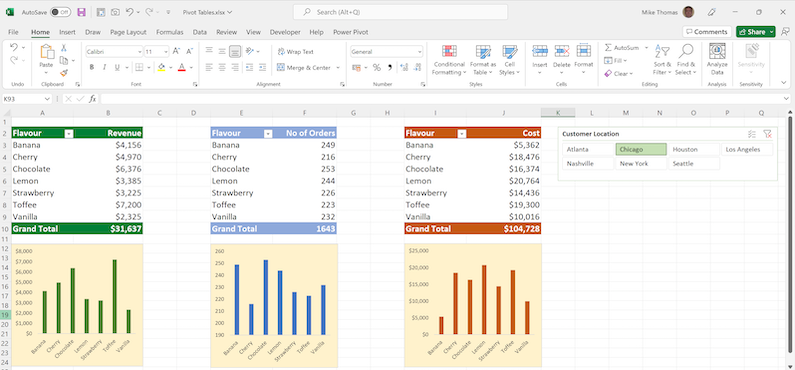Open the Power Pivot tab
The image size is (795, 370).
coord(350,32)
